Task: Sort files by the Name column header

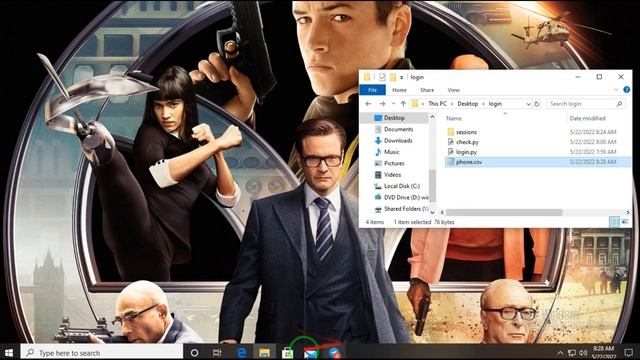Action: pos(454,118)
